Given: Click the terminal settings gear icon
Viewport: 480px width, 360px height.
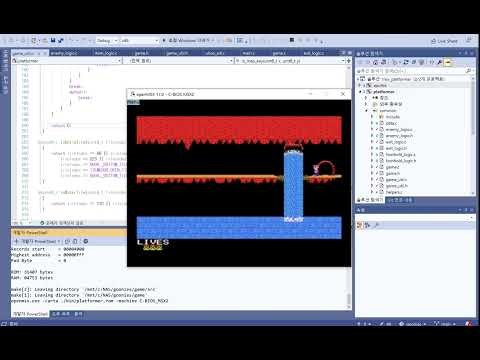Looking at the screenshot, I should pos(86,241).
